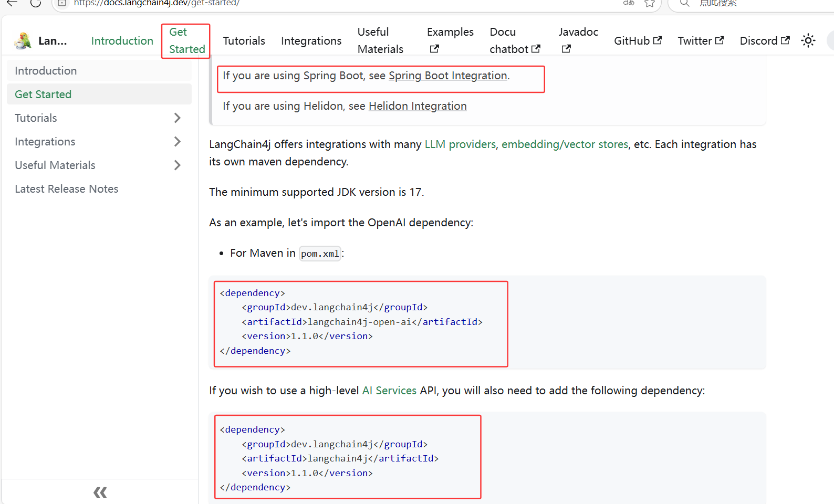The width and height of the screenshot is (834, 504).
Task: Open the Spring Boot Integration link
Action: (x=447, y=76)
